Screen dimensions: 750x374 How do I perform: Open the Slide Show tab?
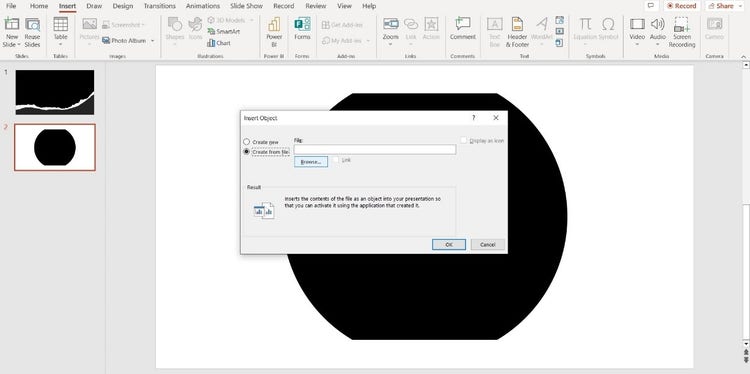(246, 6)
